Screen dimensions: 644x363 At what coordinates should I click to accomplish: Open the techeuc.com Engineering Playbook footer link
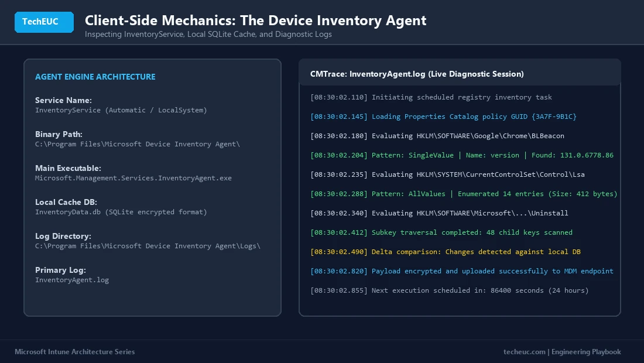[x=562, y=352]
